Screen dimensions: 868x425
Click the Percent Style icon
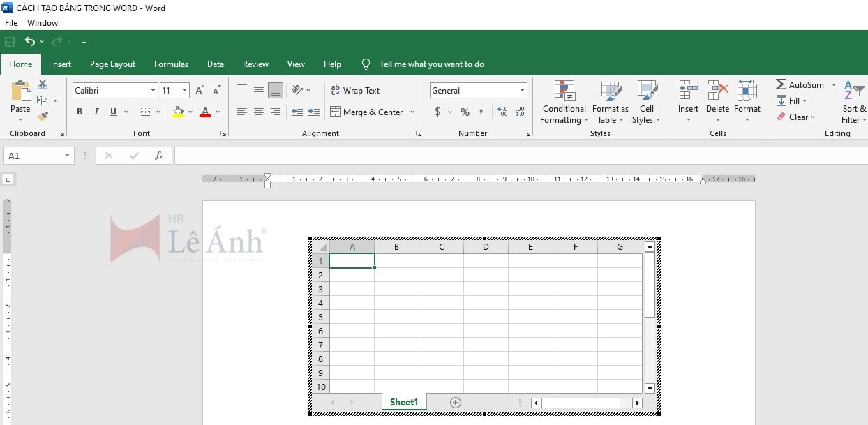click(465, 112)
